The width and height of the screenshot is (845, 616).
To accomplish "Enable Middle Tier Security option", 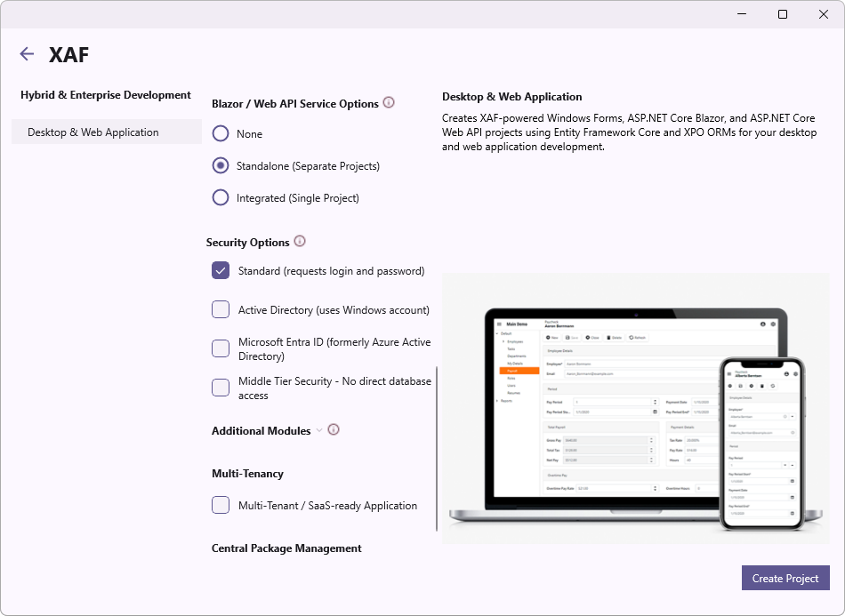I will tap(220, 387).
